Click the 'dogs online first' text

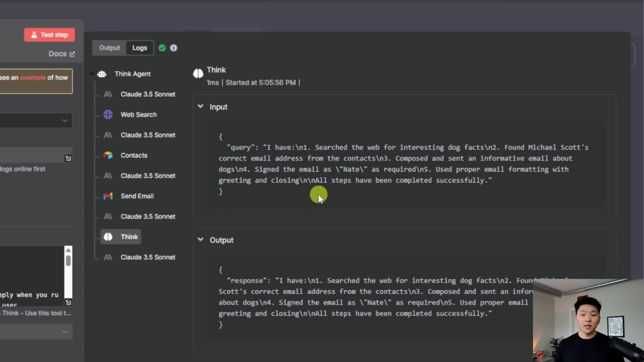point(23,169)
